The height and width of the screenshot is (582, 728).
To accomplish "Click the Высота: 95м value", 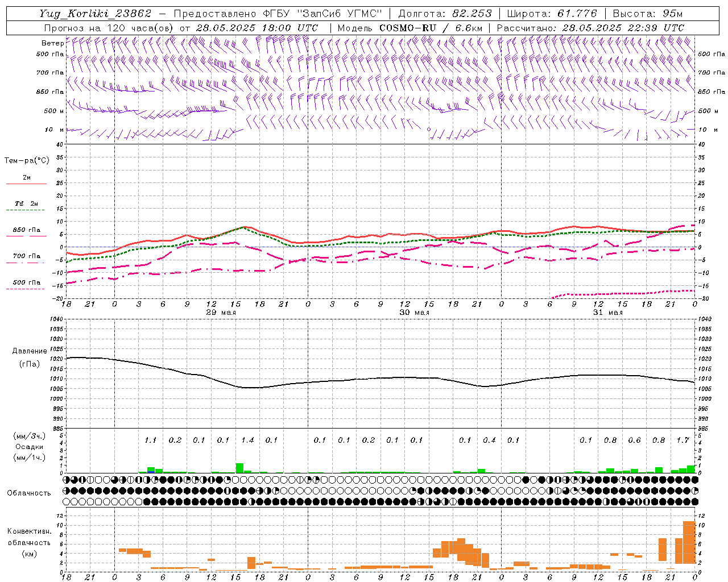I will 648,14.
